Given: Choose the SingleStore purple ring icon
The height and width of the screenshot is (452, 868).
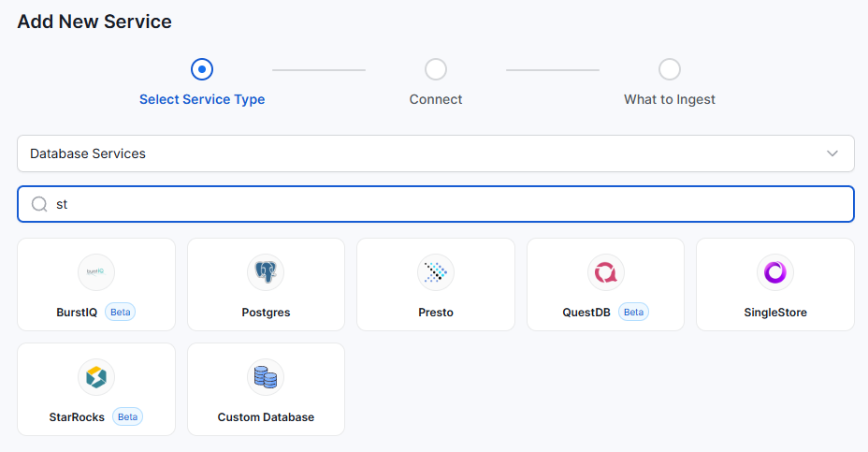Looking at the screenshot, I should point(775,272).
